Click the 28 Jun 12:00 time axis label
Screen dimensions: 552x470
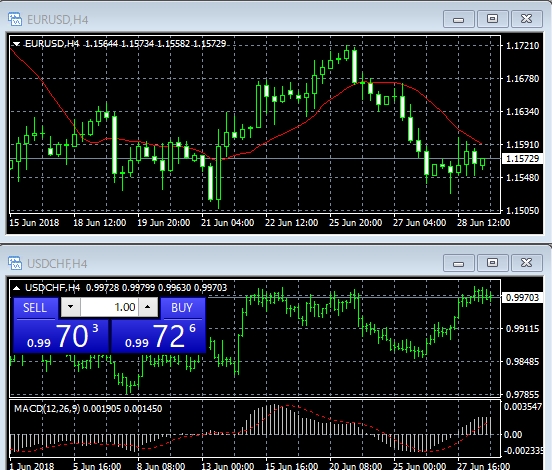pos(483,223)
